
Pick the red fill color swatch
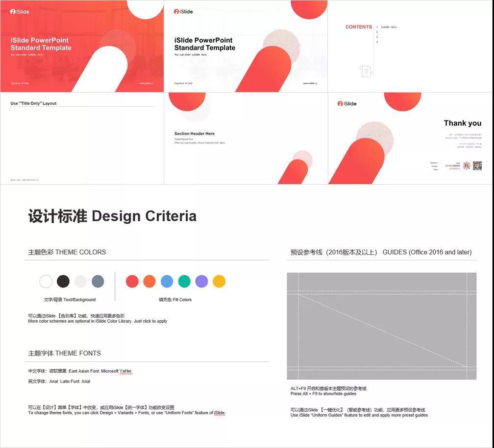click(x=132, y=281)
